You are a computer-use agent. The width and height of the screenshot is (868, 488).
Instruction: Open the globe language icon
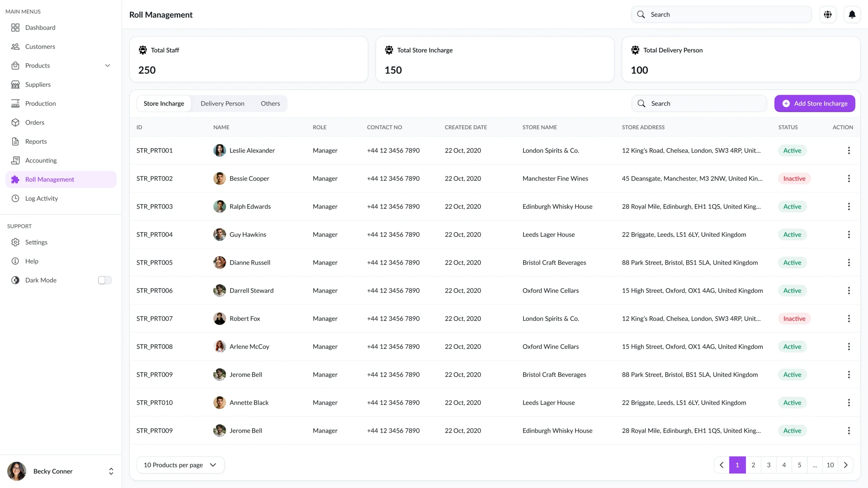coord(828,15)
